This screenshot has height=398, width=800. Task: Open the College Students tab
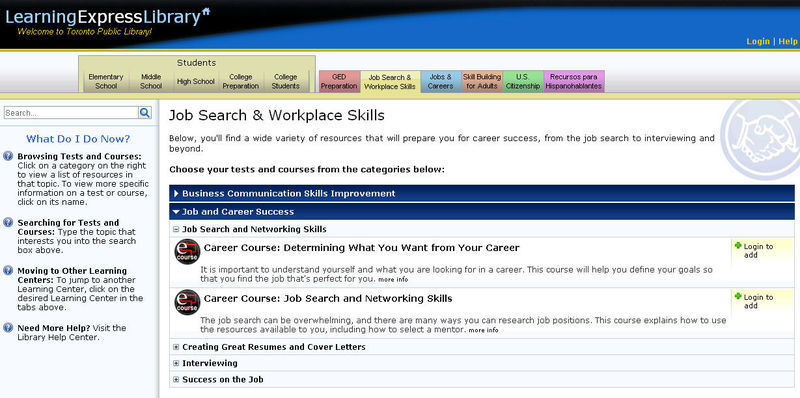click(x=286, y=81)
